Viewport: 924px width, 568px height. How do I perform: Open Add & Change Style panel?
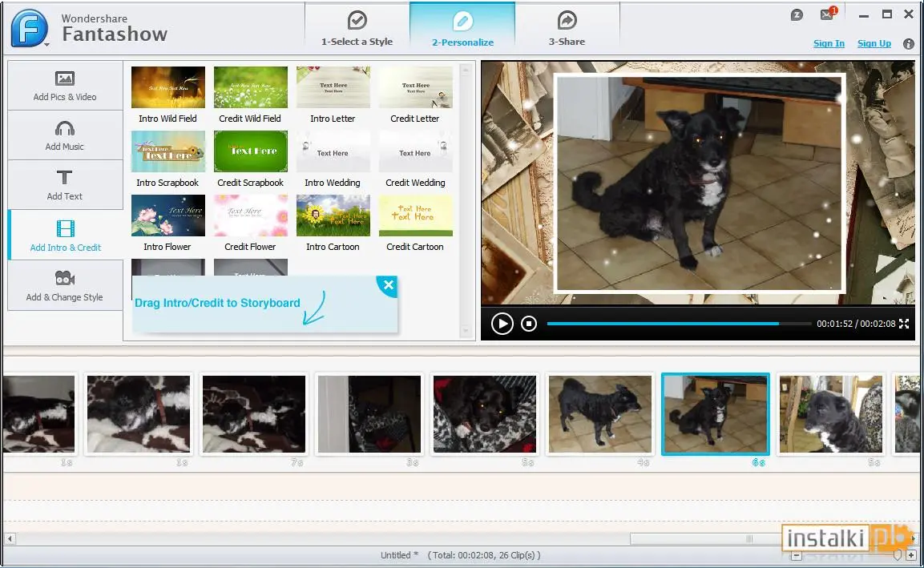click(65, 286)
